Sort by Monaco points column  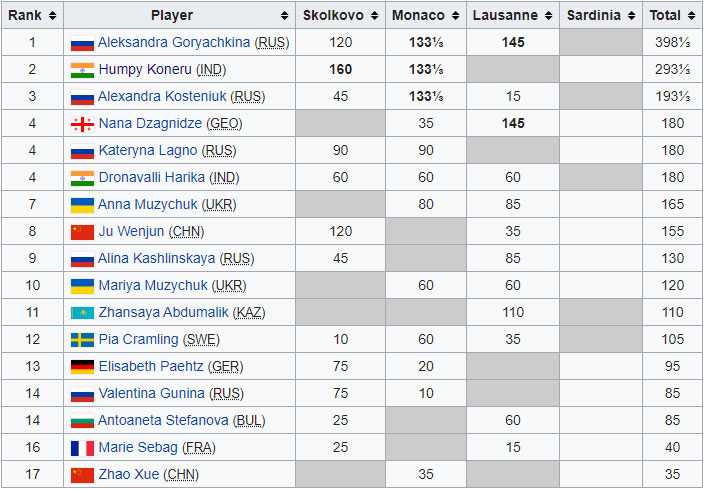coord(455,16)
